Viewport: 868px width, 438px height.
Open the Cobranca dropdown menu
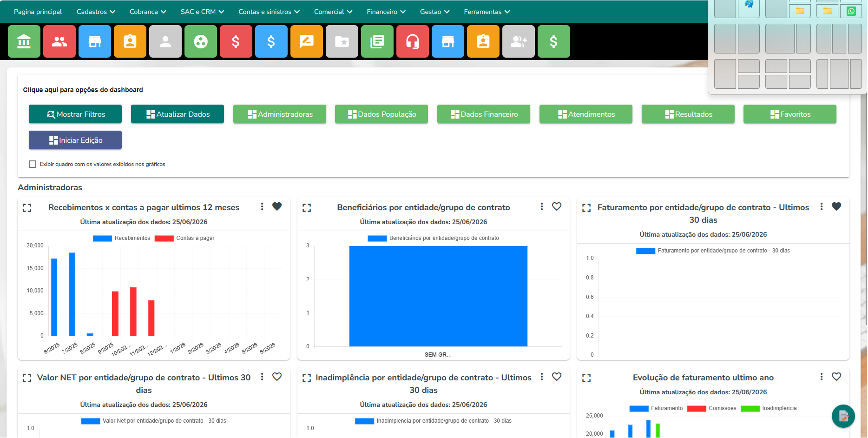pyautogui.click(x=148, y=12)
